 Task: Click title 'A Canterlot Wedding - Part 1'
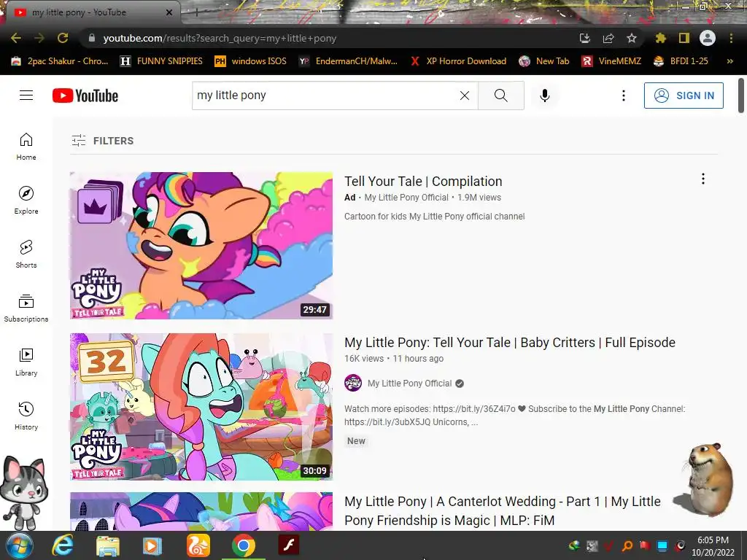[503, 510]
